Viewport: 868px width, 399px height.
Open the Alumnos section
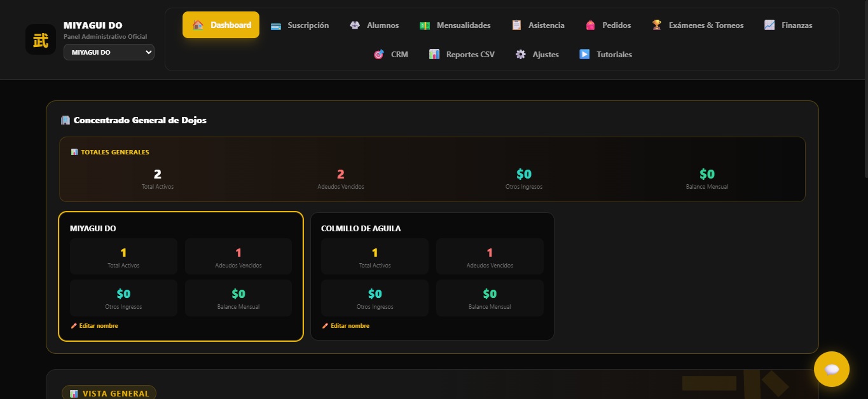coord(374,25)
